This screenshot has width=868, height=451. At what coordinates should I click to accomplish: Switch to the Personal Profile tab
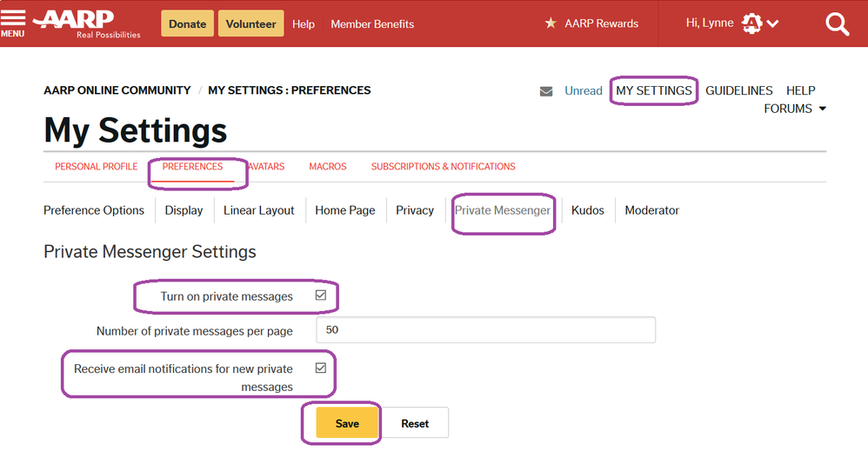coord(96,167)
